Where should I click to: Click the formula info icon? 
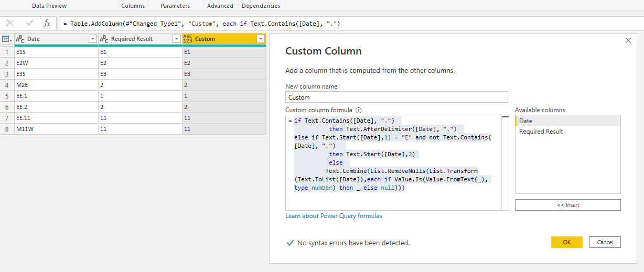[359, 111]
